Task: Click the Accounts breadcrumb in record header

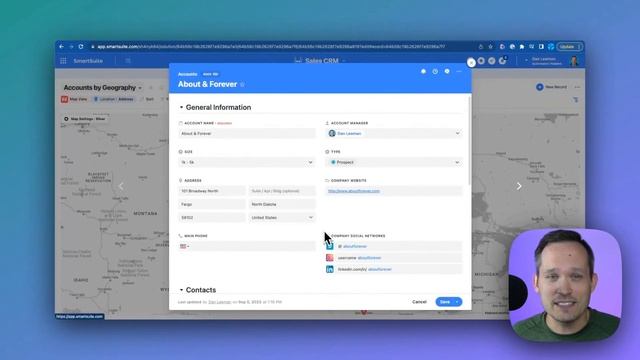Action: [188, 74]
